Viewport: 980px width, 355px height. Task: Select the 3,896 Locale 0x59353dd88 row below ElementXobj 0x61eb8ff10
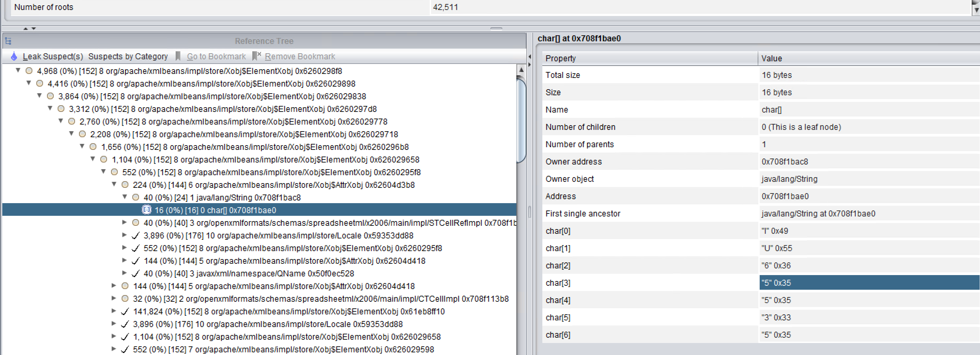(x=267, y=324)
